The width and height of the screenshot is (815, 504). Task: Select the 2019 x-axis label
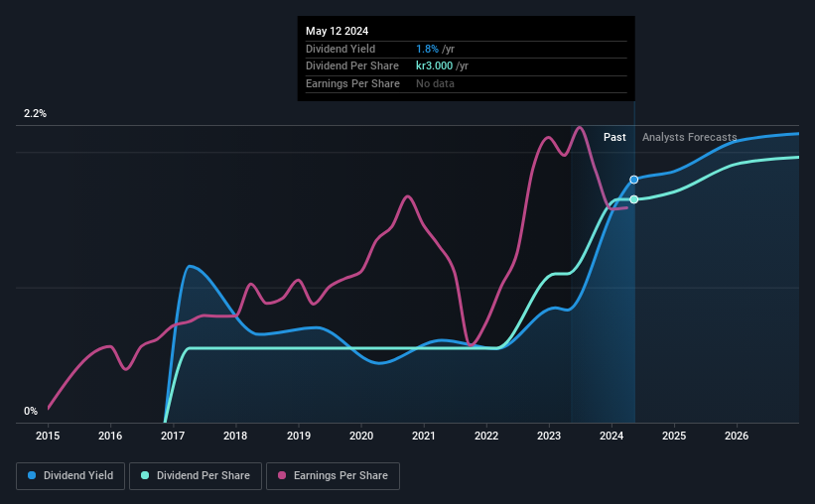click(x=299, y=436)
